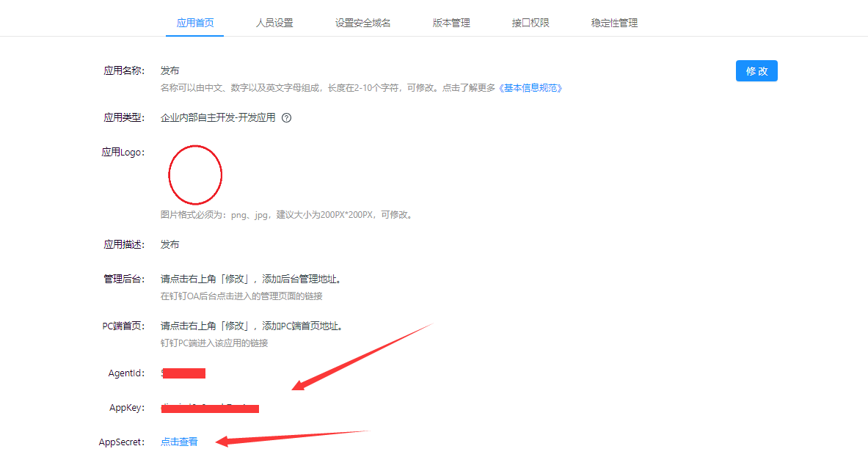Image resolution: width=868 pixels, height=457 pixels.
Task: Reveal the AppSecret via 点击查看 link
Action: point(178,442)
